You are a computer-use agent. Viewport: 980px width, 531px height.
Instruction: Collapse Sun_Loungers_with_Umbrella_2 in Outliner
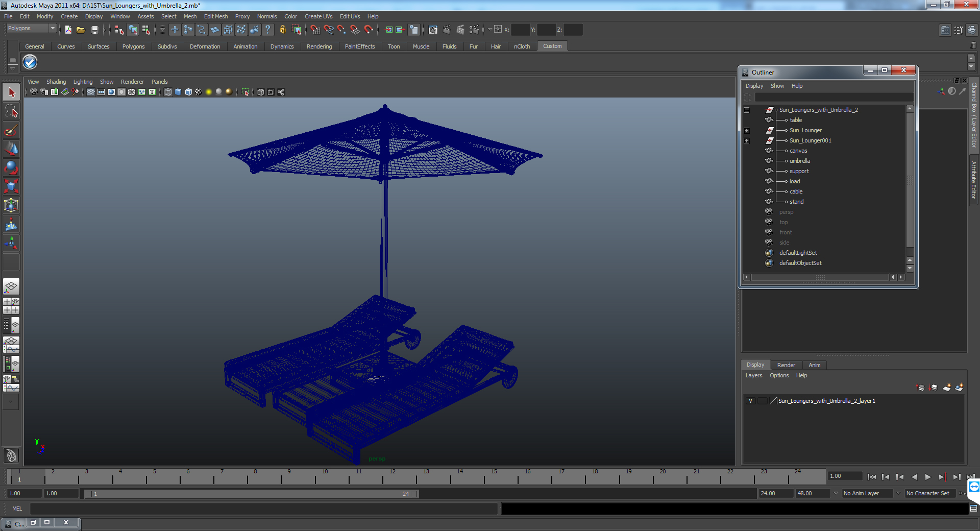[746, 110]
